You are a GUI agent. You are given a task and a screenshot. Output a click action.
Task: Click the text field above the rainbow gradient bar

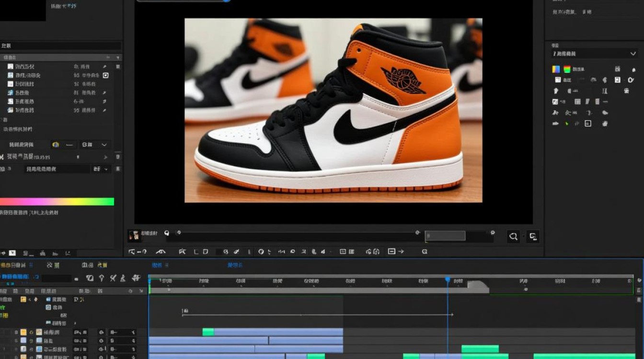click(x=57, y=169)
